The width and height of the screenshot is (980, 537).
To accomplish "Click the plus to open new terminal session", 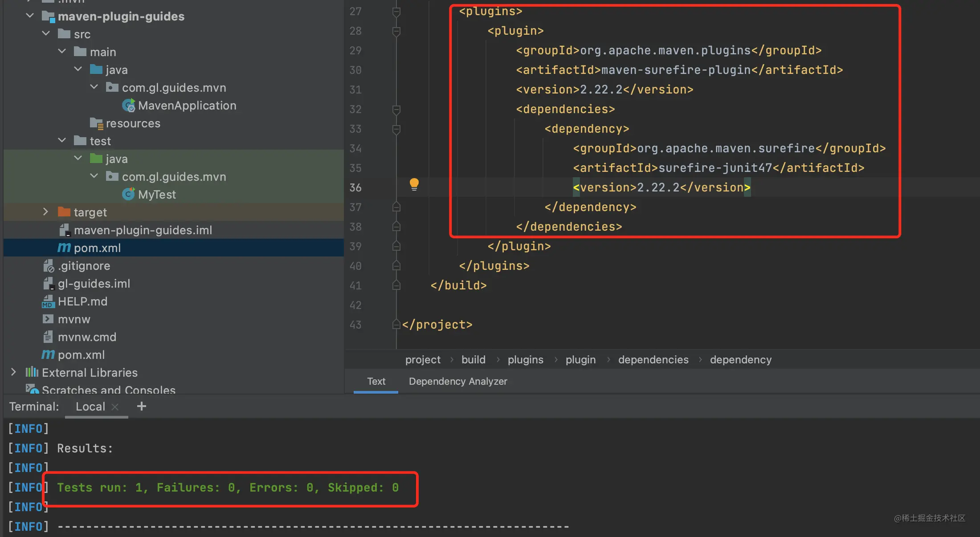I will 142,406.
